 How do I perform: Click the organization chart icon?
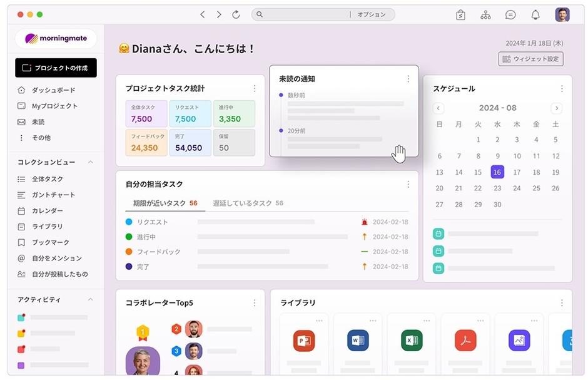(x=485, y=14)
